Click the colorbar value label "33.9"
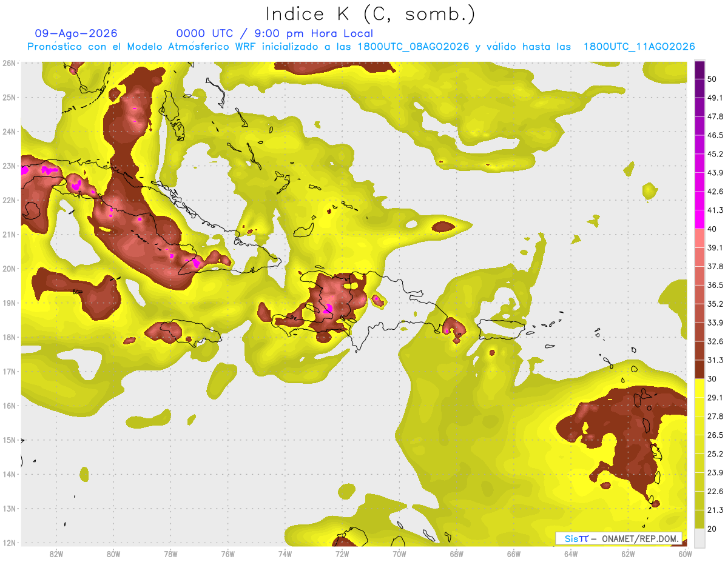 click(715, 323)
